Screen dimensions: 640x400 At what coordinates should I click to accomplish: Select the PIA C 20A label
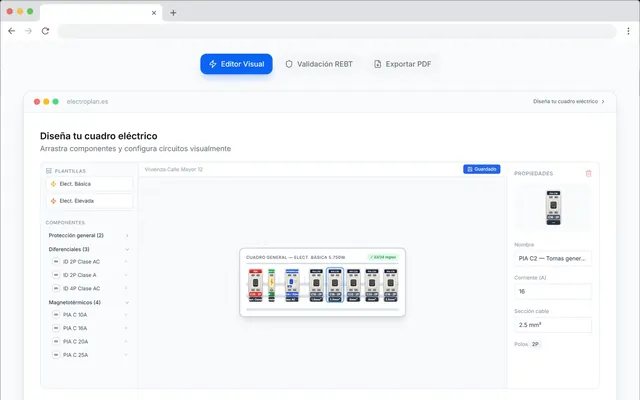click(76, 341)
